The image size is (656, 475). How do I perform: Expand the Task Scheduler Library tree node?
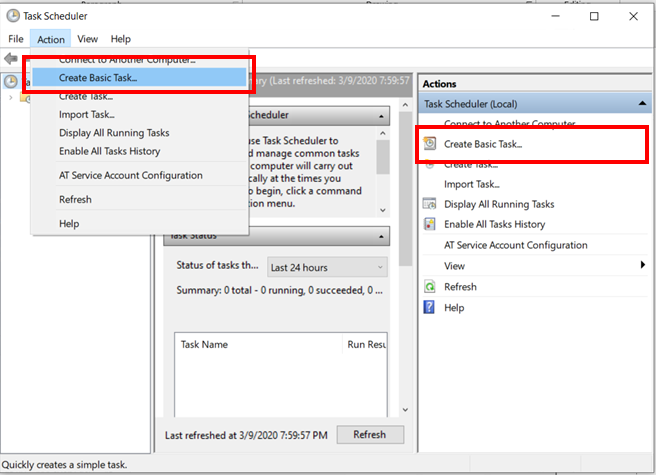(x=11, y=98)
